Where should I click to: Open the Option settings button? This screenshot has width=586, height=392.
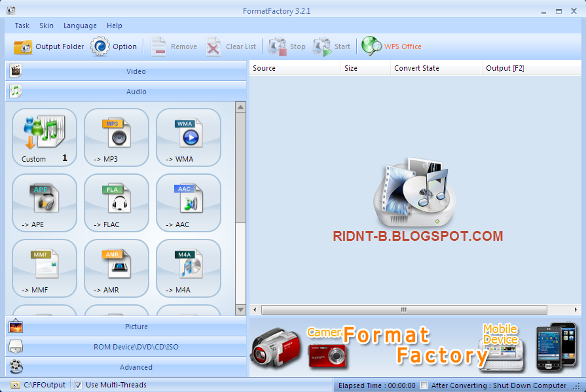click(113, 46)
